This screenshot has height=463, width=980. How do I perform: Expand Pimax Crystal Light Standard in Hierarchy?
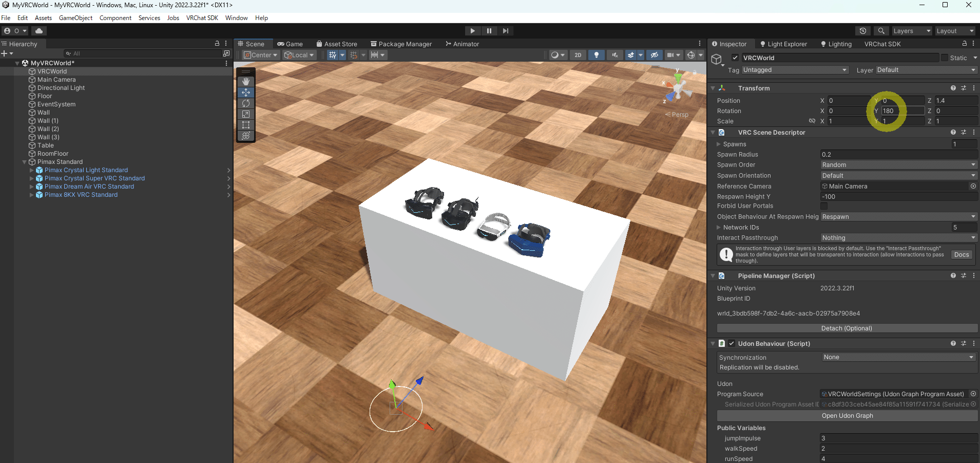click(31, 170)
